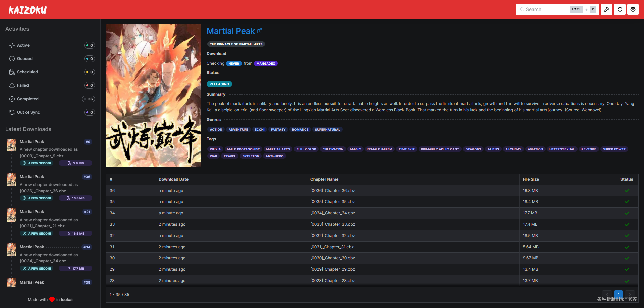Go to pagination page 1

click(x=619, y=295)
